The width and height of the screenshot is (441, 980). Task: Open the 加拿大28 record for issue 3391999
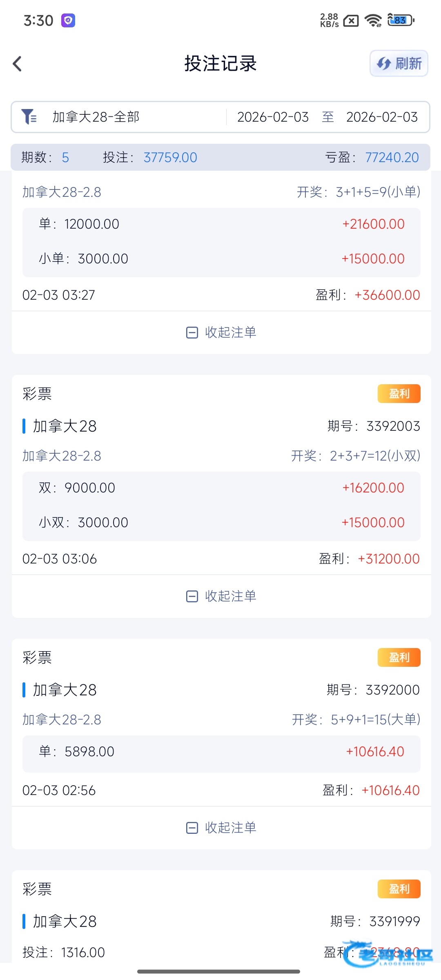[x=65, y=922]
